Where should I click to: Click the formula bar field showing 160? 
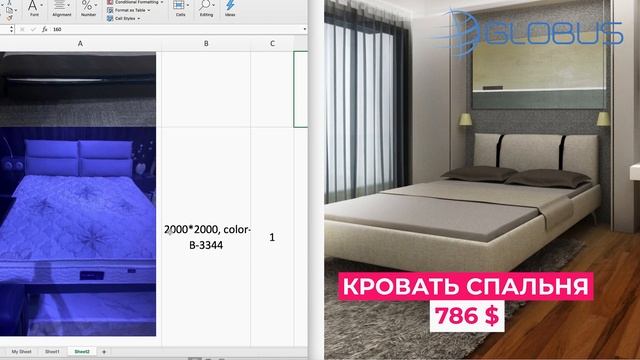(177, 29)
